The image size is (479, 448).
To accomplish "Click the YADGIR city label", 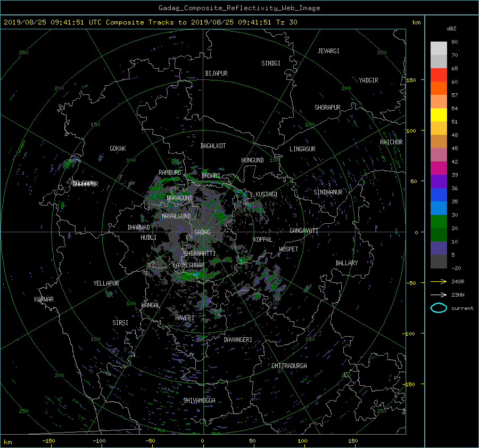I will click(368, 80).
